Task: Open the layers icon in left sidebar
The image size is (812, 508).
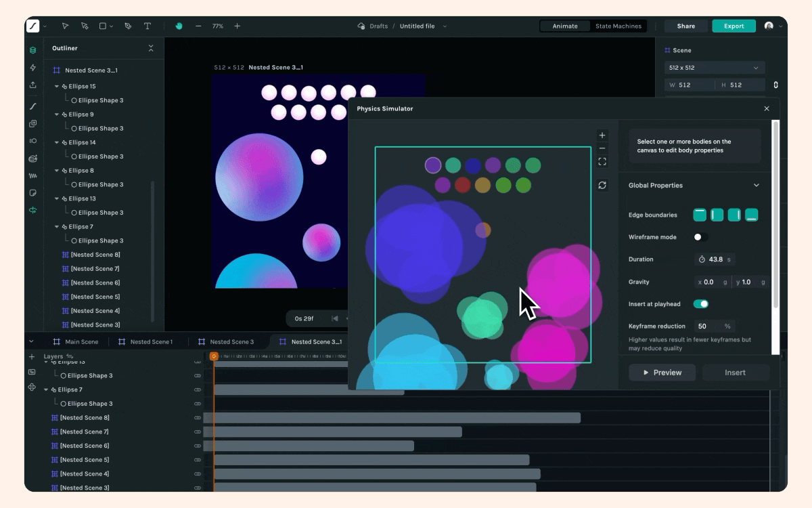Action: click(x=32, y=50)
